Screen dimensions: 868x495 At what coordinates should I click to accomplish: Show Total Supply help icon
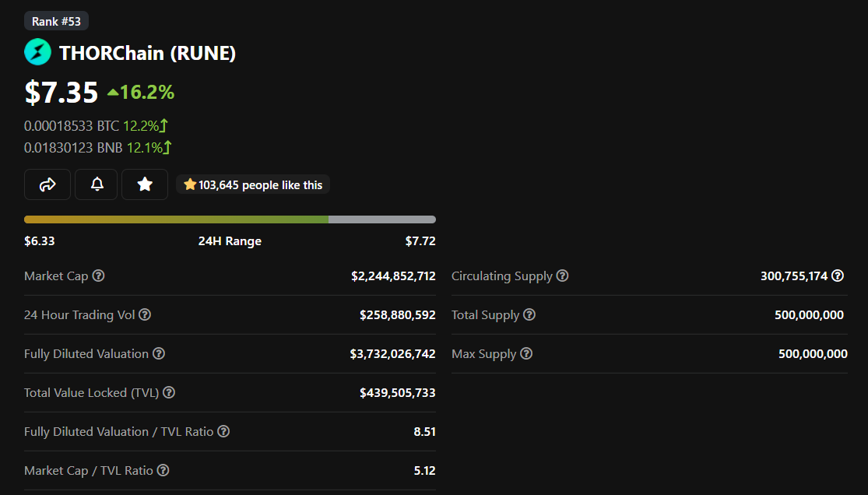[530, 314]
